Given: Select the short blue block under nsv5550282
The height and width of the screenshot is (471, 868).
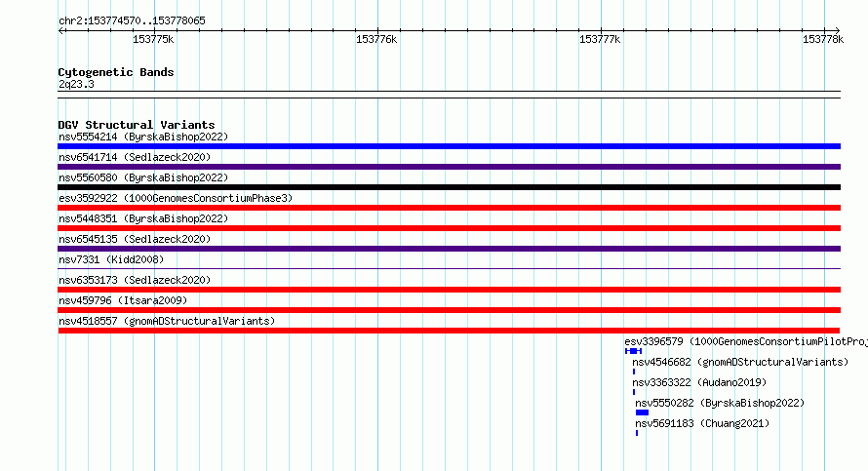Looking at the screenshot, I should 642,412.
